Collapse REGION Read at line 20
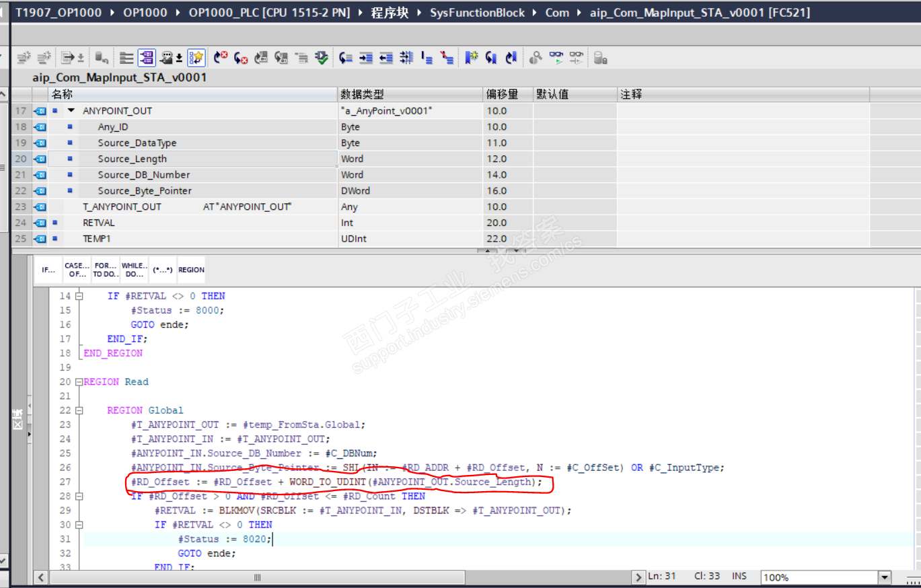Screen dimensions: 921x588 pyautogui.click(x=79, y=382)
